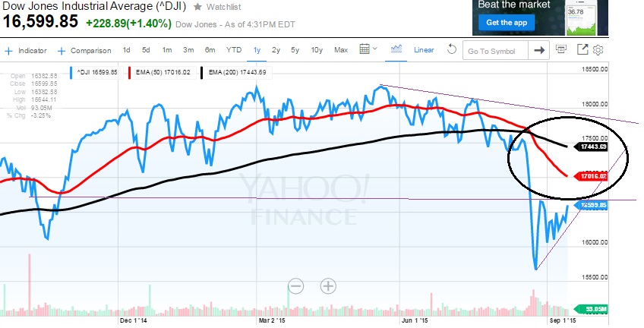Viewport: 644px width, 328px height.
Task: Open the calendar date range dropdown
Action: click(x=368, y=50)
